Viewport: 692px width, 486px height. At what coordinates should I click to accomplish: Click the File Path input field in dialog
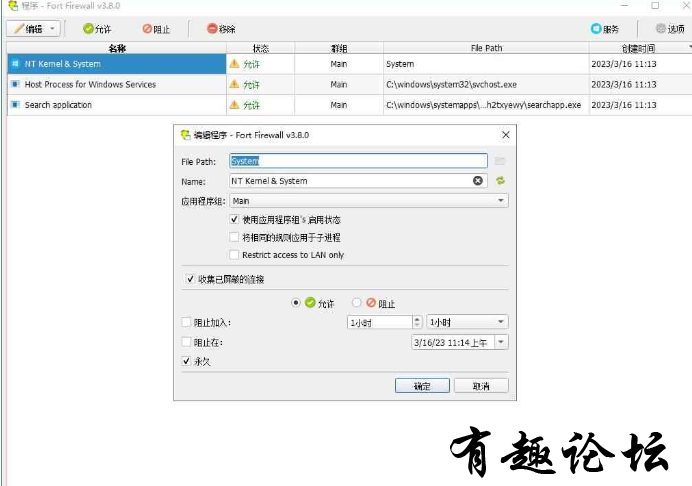tap(358, 161)
